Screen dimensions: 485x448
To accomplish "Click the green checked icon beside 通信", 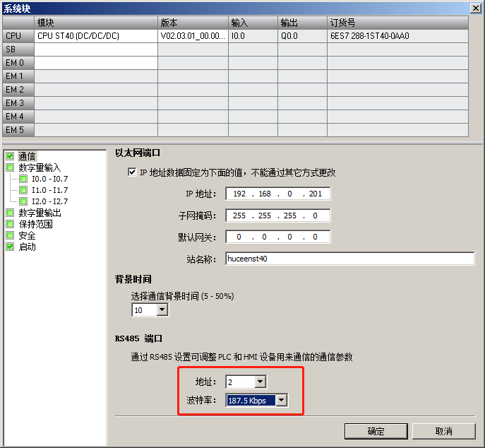I will pos(10,156).
